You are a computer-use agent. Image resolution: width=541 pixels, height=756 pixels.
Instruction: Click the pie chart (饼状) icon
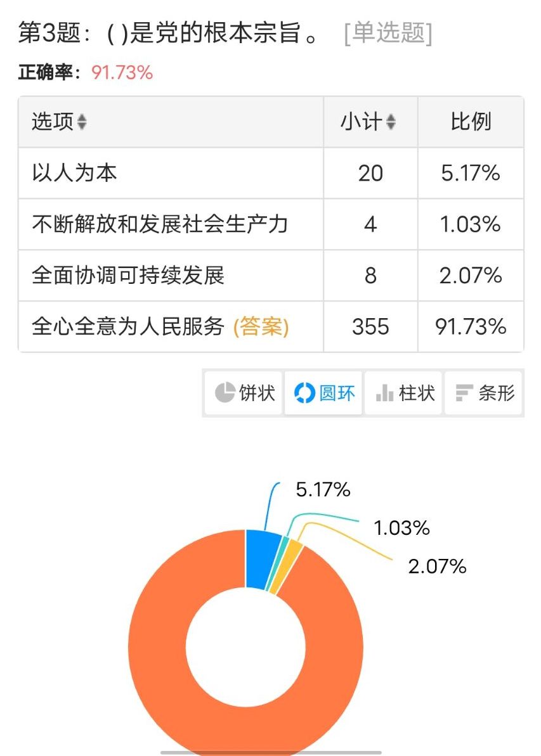point(225,393)
